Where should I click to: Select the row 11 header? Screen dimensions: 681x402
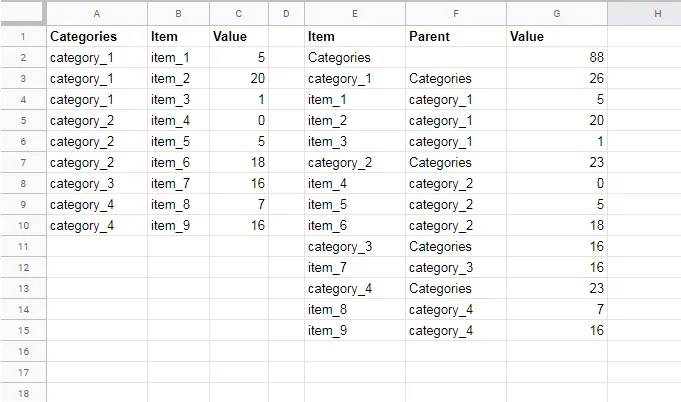22,246
